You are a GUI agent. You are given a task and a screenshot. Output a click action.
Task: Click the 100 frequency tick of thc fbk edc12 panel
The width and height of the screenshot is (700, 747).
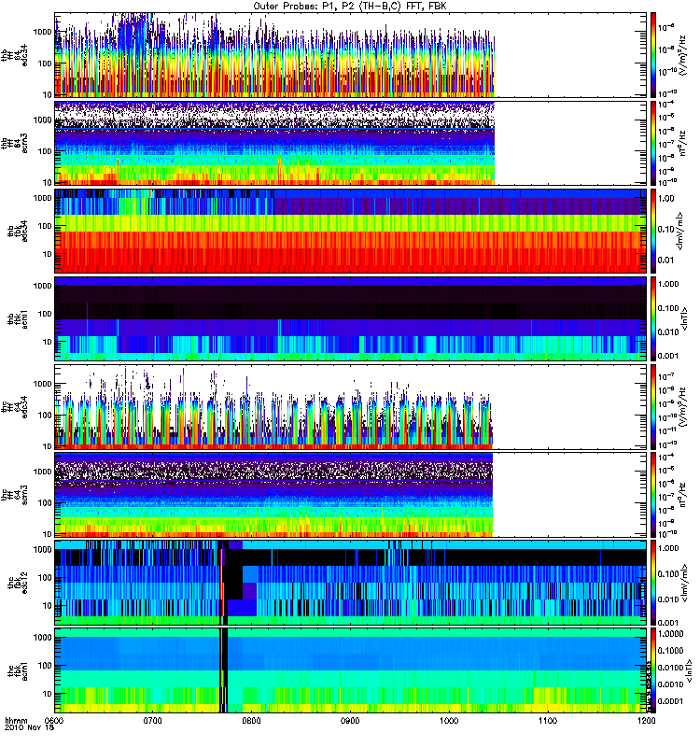pyautogui.click(x=45, y=577)
